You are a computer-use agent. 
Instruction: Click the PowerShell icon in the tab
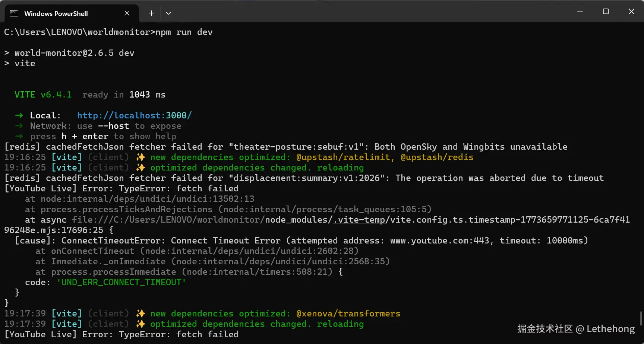click(x=14, y=13)
